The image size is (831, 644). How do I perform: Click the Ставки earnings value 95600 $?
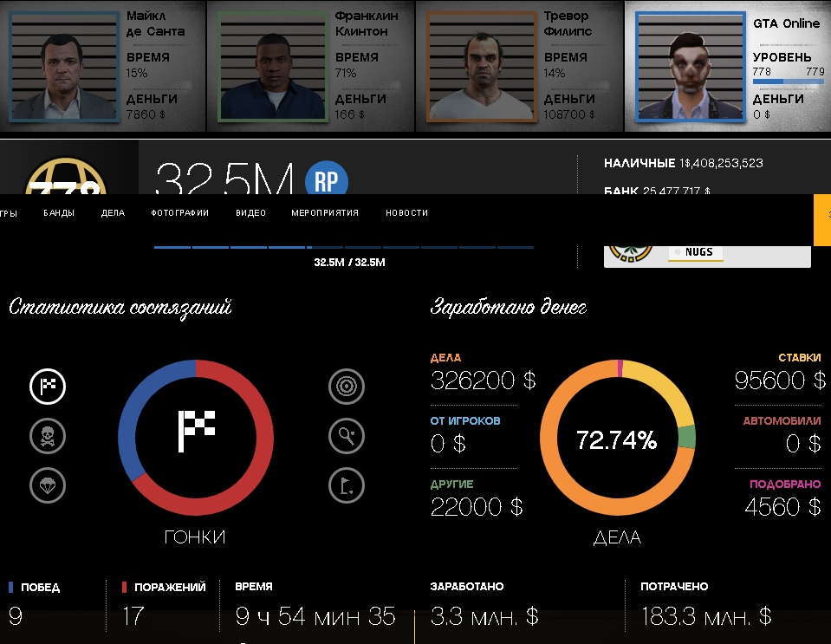click(780, 381)
